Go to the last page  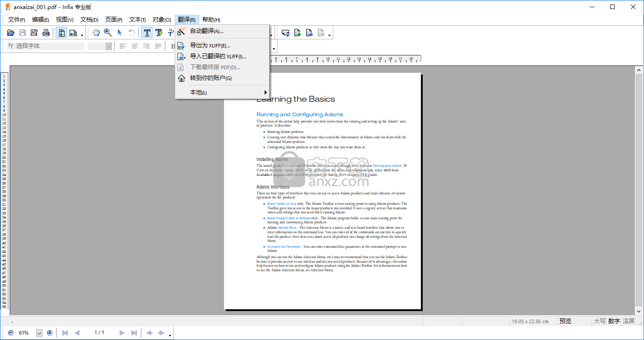pos(134,333)
